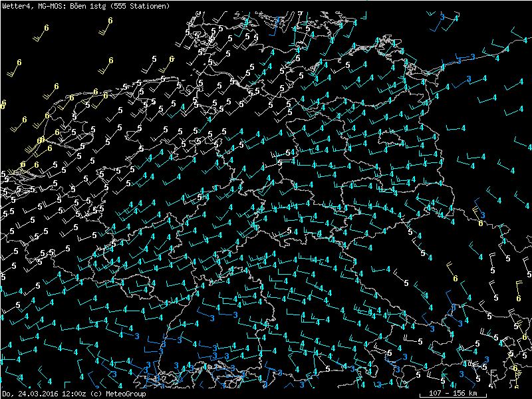Viewport: 532px width, 399px height.
Task: Click the 'Wetter4' title text
Action: [17, 6]
